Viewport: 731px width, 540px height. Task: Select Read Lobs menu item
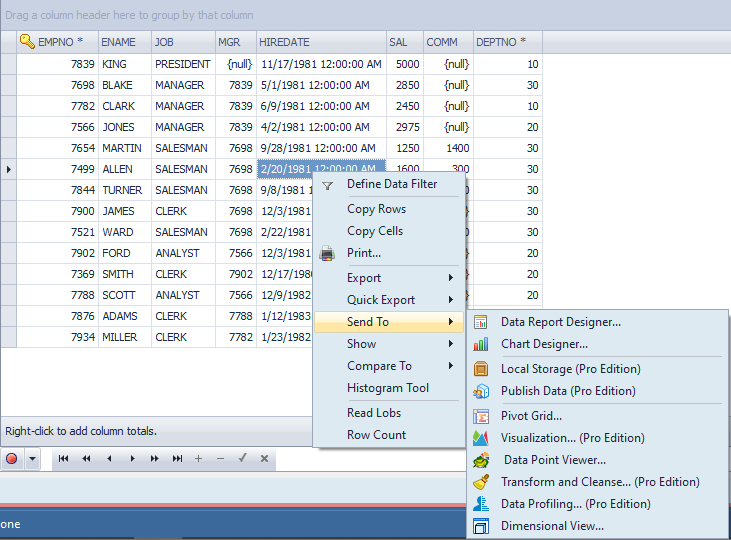click(390, 413)
